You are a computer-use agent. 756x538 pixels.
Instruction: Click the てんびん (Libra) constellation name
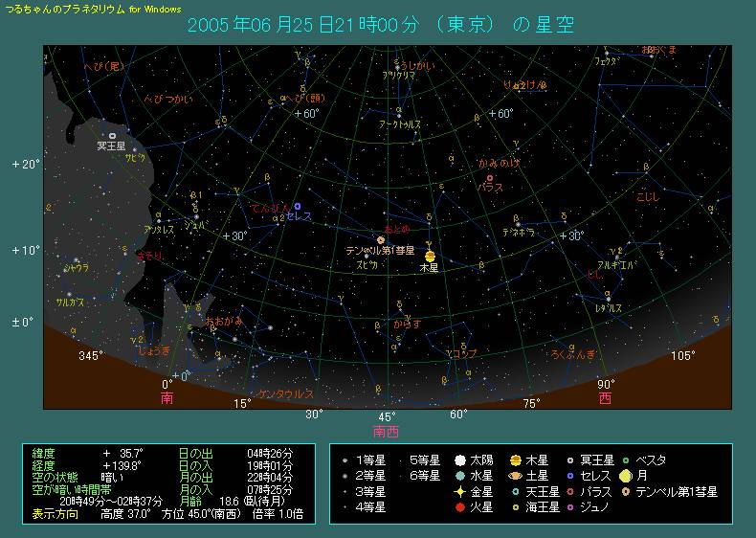(268, 207)
